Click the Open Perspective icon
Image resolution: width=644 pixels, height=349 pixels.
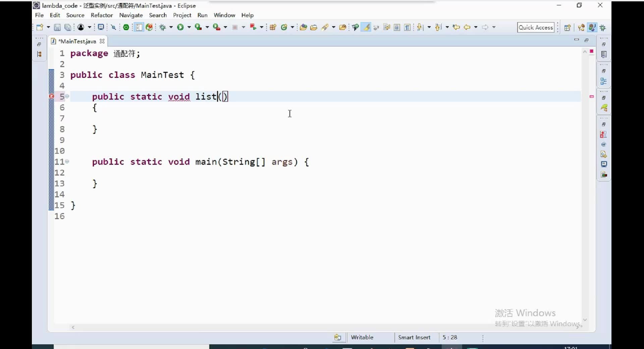568,28
